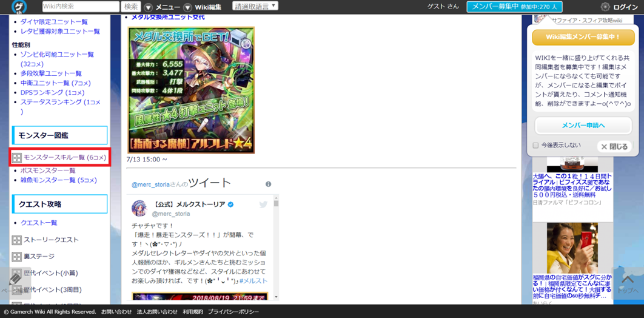This screenshot has height=318, width=644.
Task: Open the クエスト一覧 link
Action: pyautogui.click(x=39, y=223)
